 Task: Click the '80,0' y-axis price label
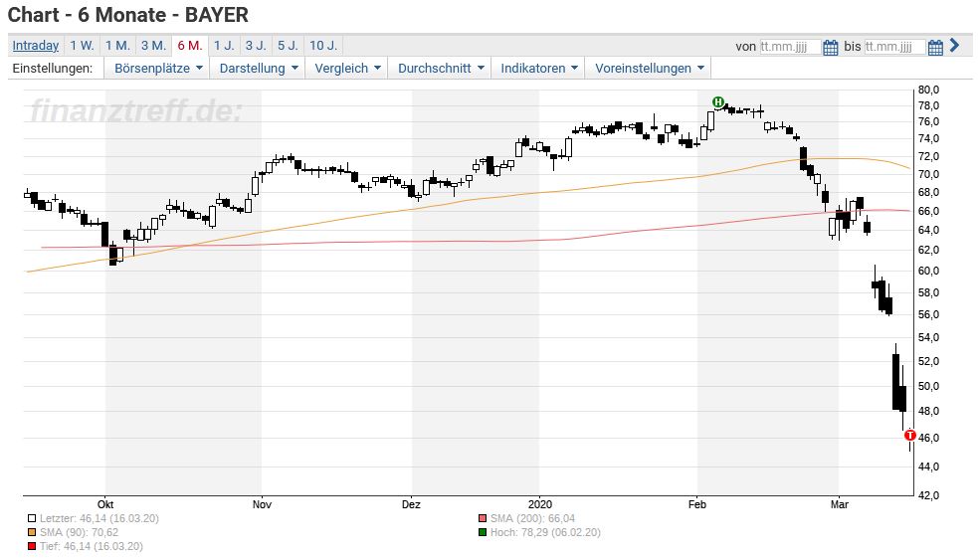point(928,90)
